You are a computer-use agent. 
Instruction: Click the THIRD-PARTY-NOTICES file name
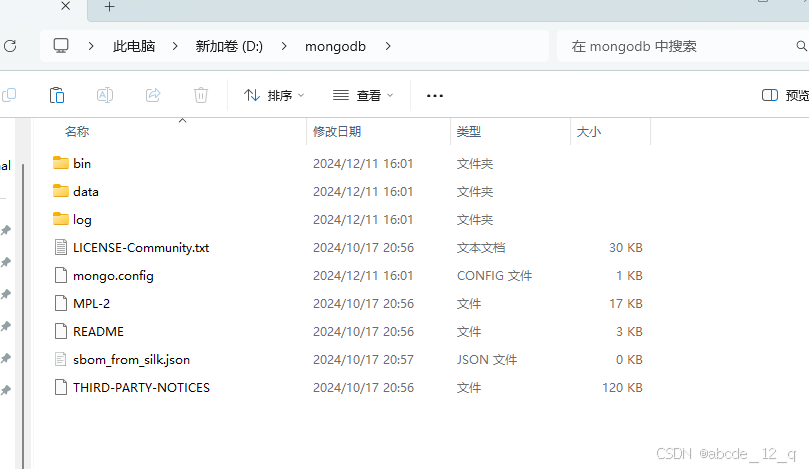tap(141, 387)
